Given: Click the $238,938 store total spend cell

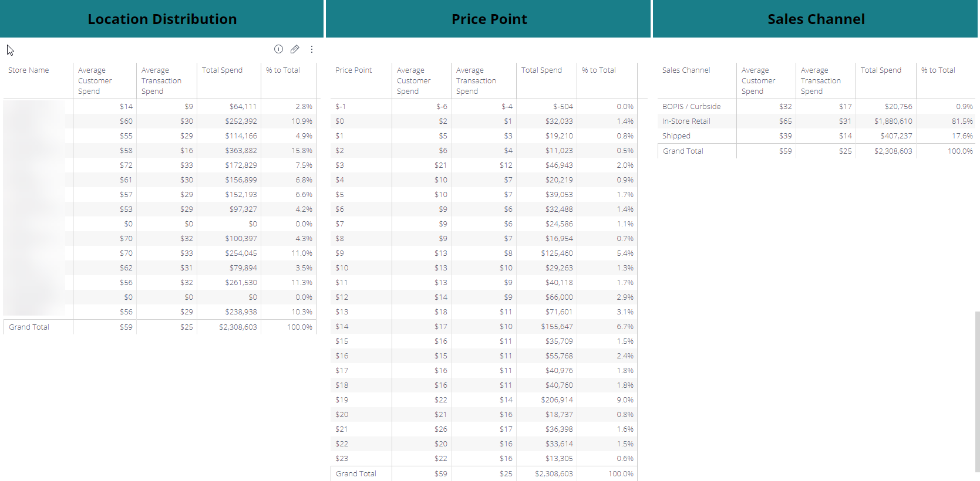Looking at the screenshot, I should point(241,312).
